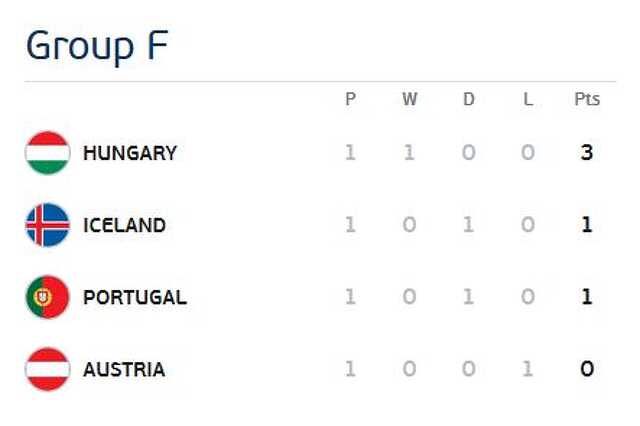Click the Hungary flag icon
The height and width of the screenshot is (426, 640).
(x=48, y=153)
